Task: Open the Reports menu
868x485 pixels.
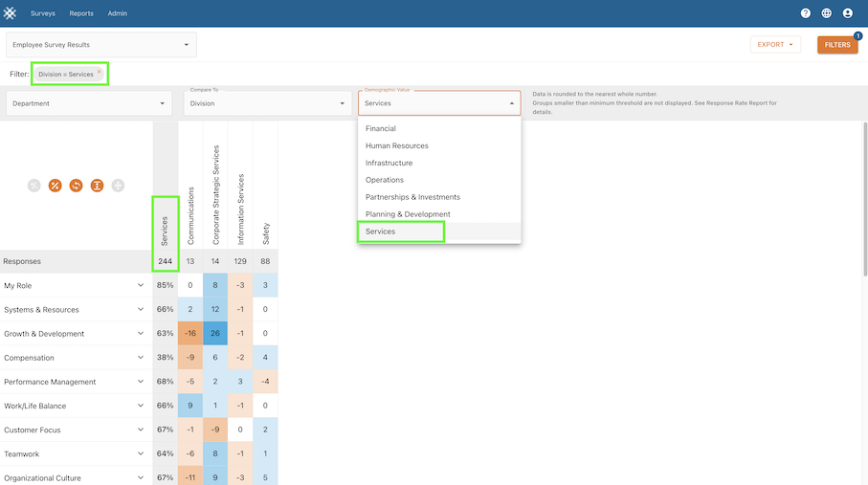Action: pos(81,13)
